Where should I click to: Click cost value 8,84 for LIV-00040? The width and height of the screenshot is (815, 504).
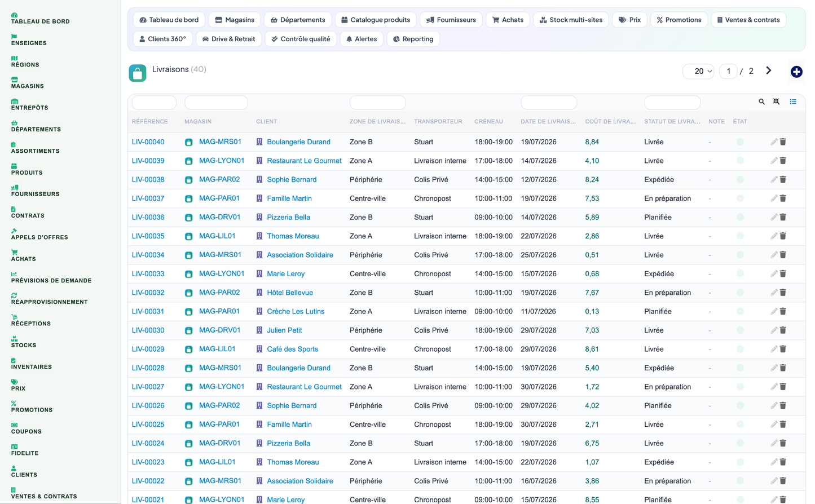coord(592,142)
